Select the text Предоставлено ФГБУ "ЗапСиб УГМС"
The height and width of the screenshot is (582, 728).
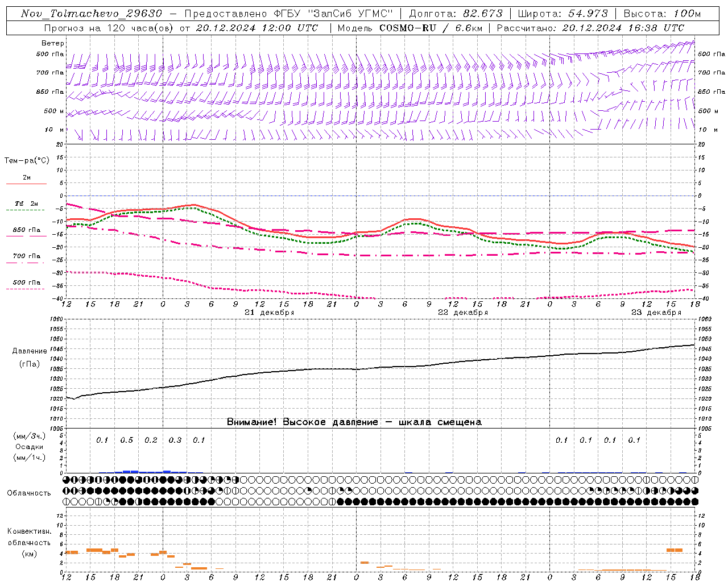click(289, 14)
